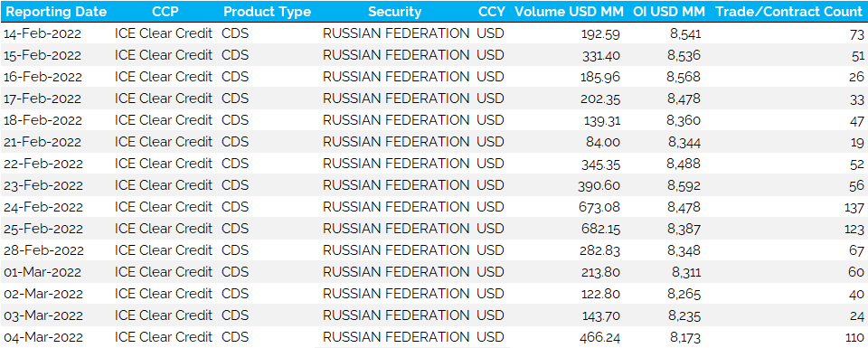Screen dimensions: 868x348
Task: Select the Reporting Date column header
Action: pos(56,12)
